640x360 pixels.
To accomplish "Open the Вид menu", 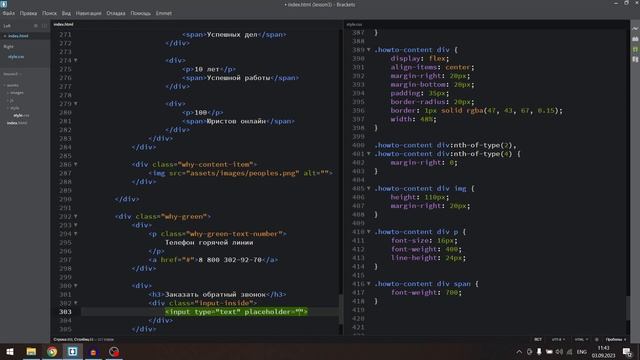I will (66, 13).
